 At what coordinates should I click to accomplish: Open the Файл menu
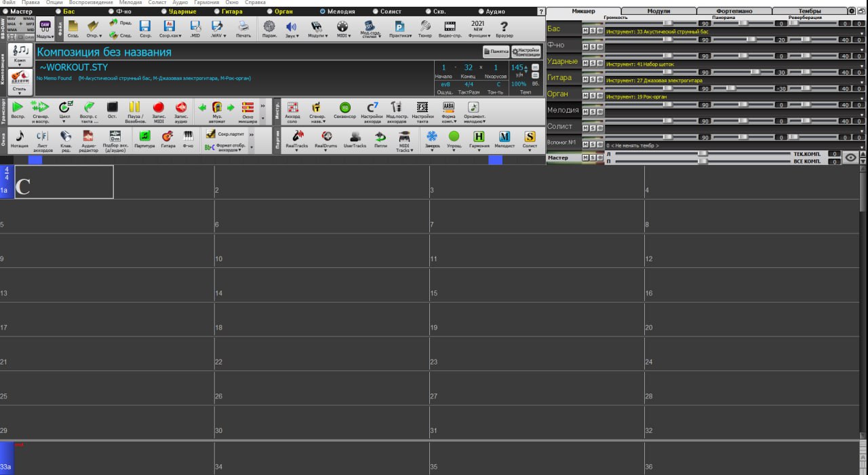9,3
